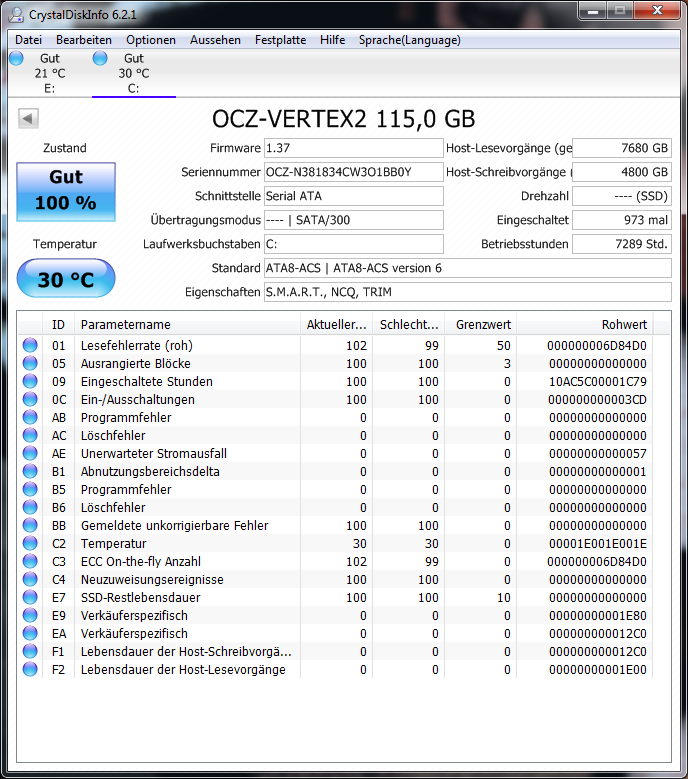Click the Aktueller... column header
688x779 pixels.
[x=336, y=324]
